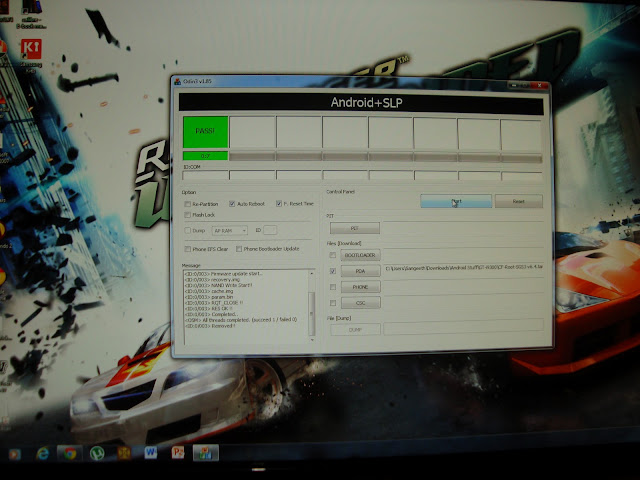Uncheck the PDA file checkbox
640x480 pixels.
click(333, 271)
